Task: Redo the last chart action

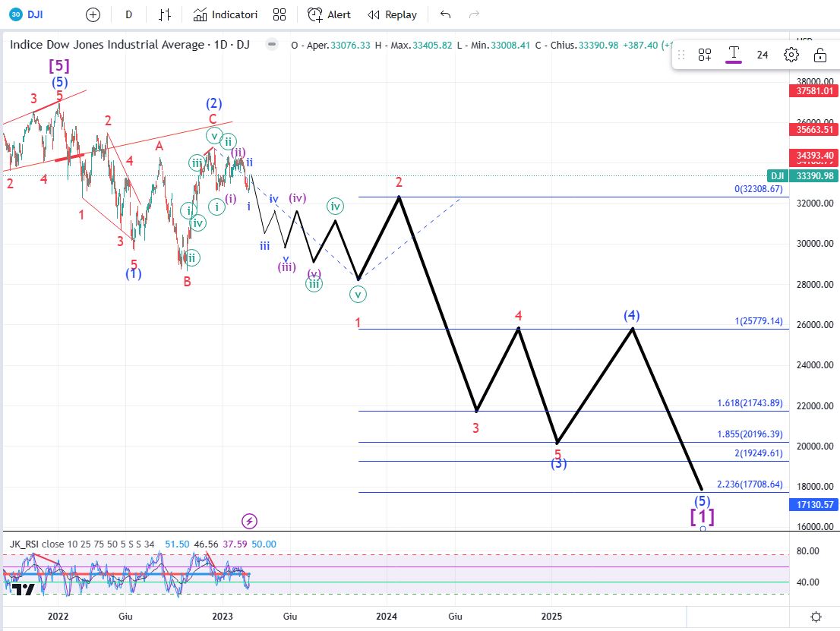Action: pos(474,14)
